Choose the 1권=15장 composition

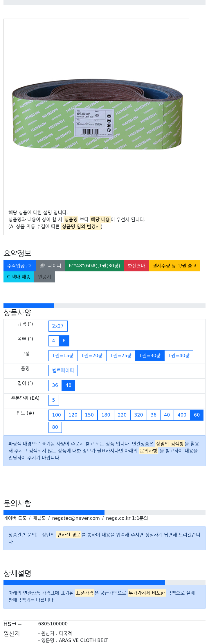point(63,356)
